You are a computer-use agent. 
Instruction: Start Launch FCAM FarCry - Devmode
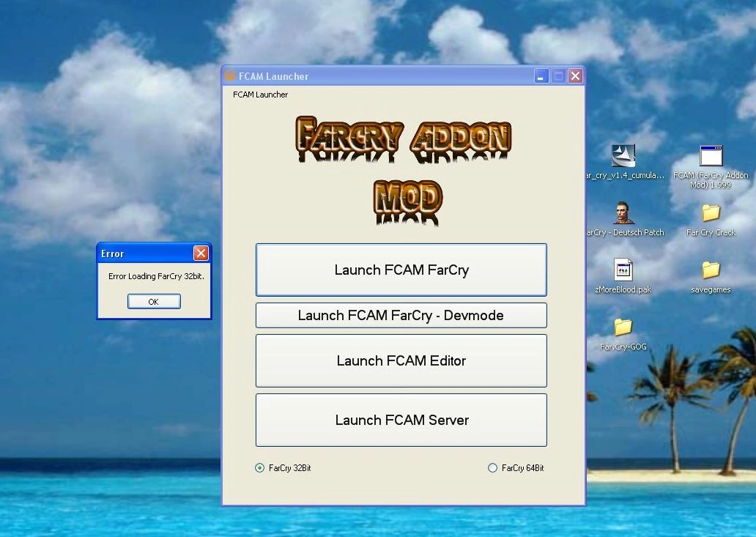[x=401, y=315]
